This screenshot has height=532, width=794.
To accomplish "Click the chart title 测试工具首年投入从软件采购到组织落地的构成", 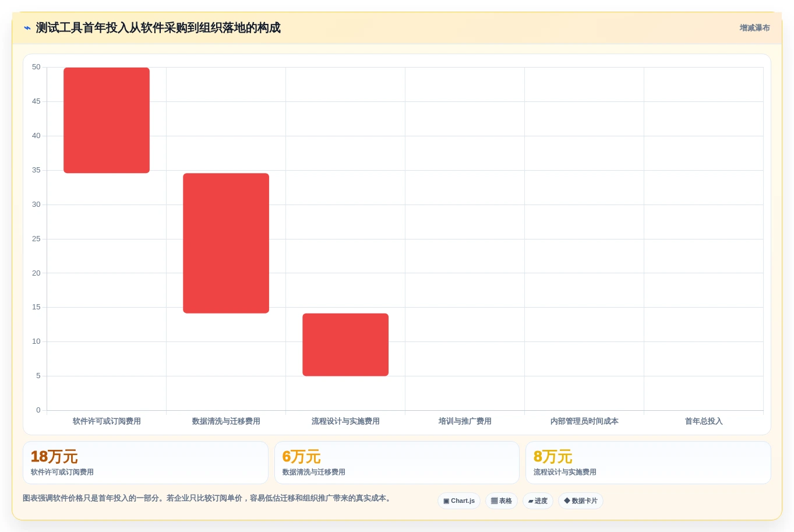I will pos(158,28).
